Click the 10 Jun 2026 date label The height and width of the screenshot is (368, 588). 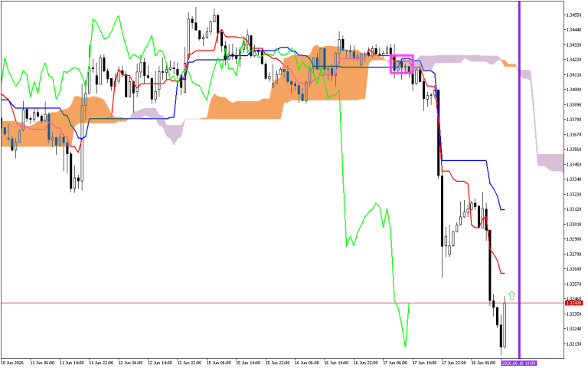pyautogui.click(x=12, y=363)
